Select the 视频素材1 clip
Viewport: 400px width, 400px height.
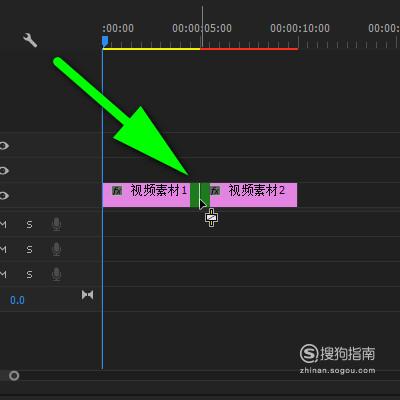(x=146, y=195)
